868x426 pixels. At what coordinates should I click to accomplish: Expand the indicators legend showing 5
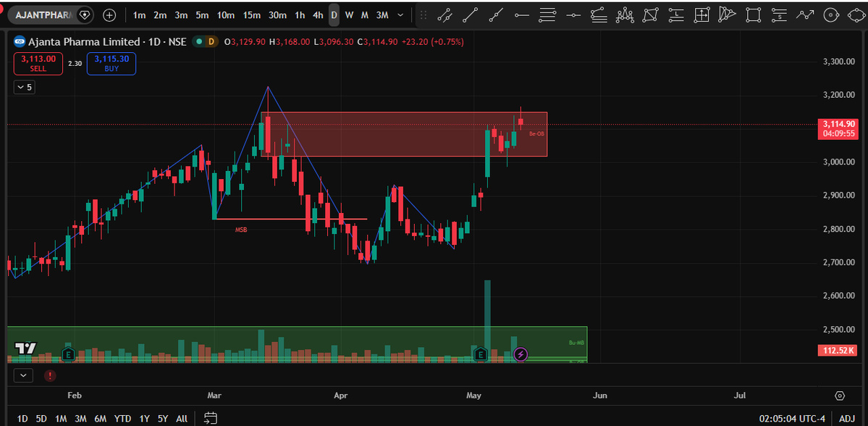pyautogui.click(x=25, y=87)
